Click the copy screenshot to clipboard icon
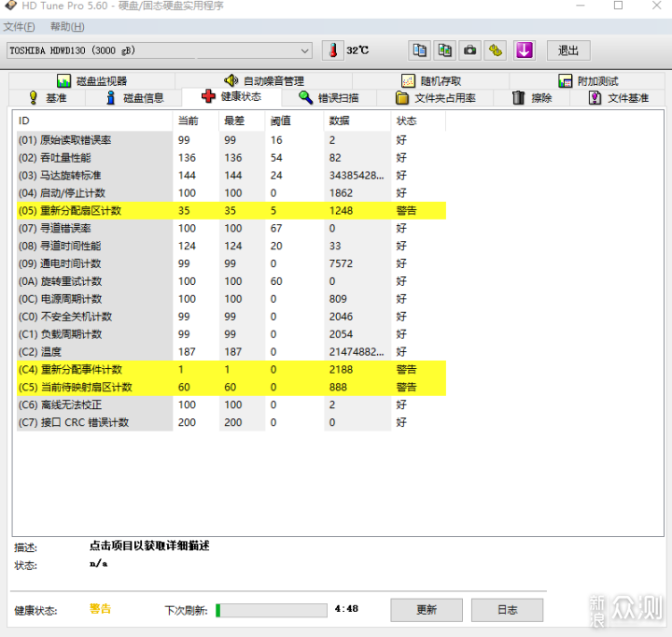 point(445,50)
